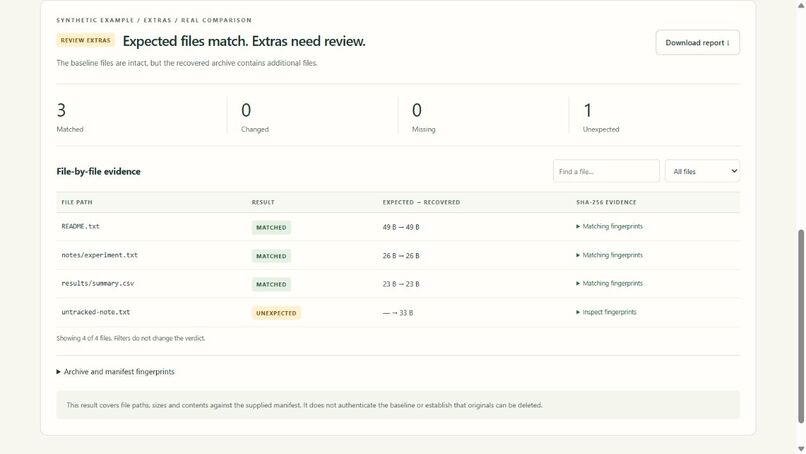Expand Archive and manifest fingerprints section
Viewport: 806px width, 454px height.
tap(116, 372)
